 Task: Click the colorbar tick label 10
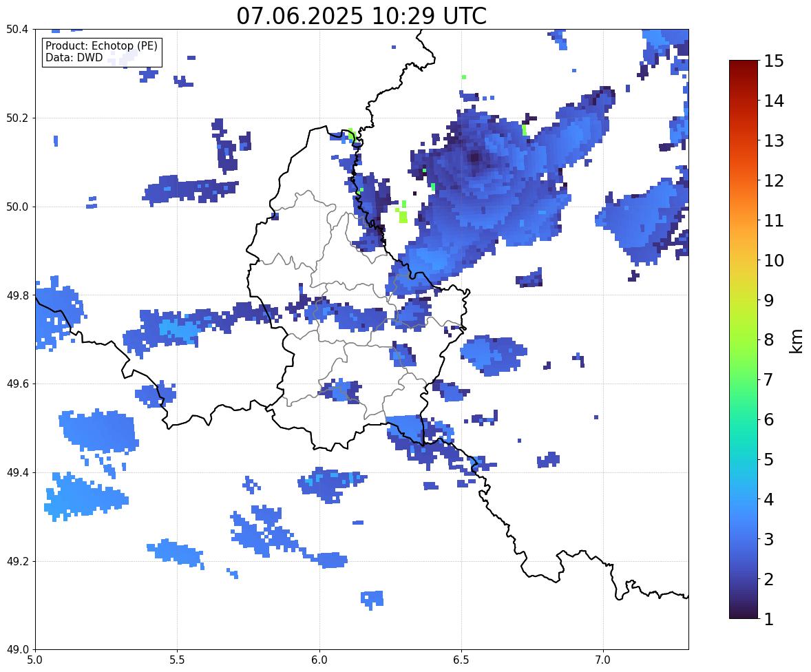(x=774, y=260)
